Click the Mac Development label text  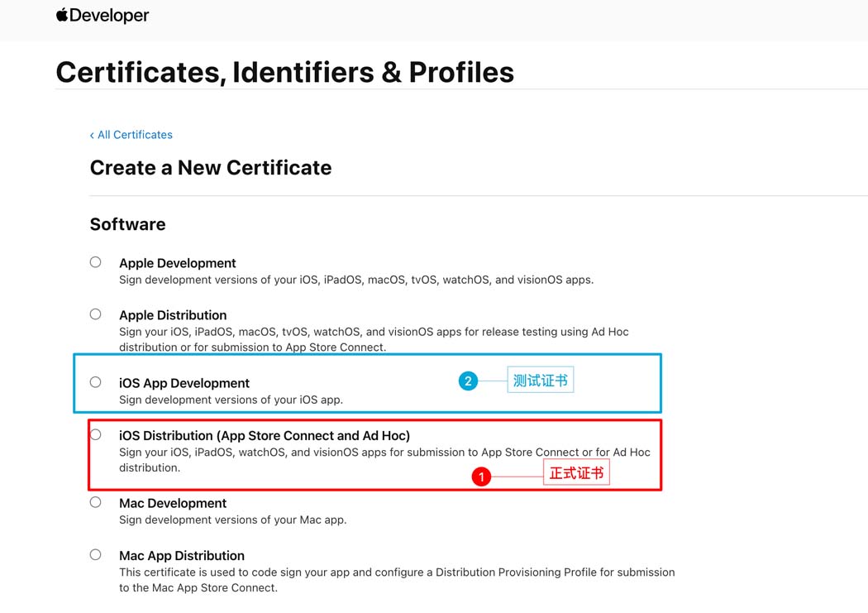pyautogui.click(x=173, y=503)
